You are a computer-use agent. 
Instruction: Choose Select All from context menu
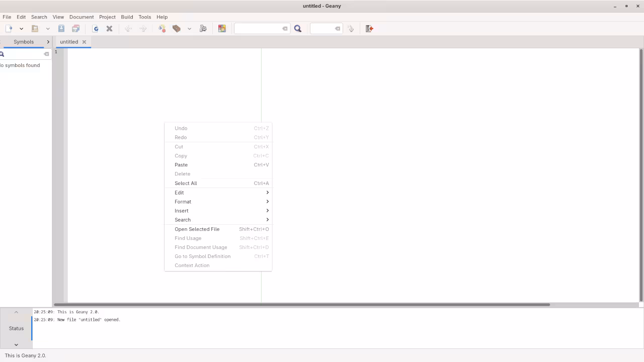(218, 183)
